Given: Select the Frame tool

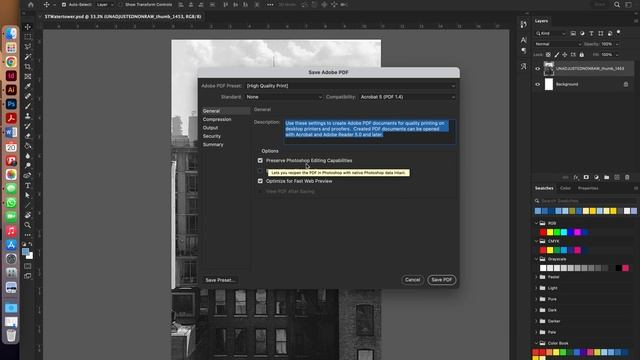Looking at the screenshot, I should pos(28,76).
